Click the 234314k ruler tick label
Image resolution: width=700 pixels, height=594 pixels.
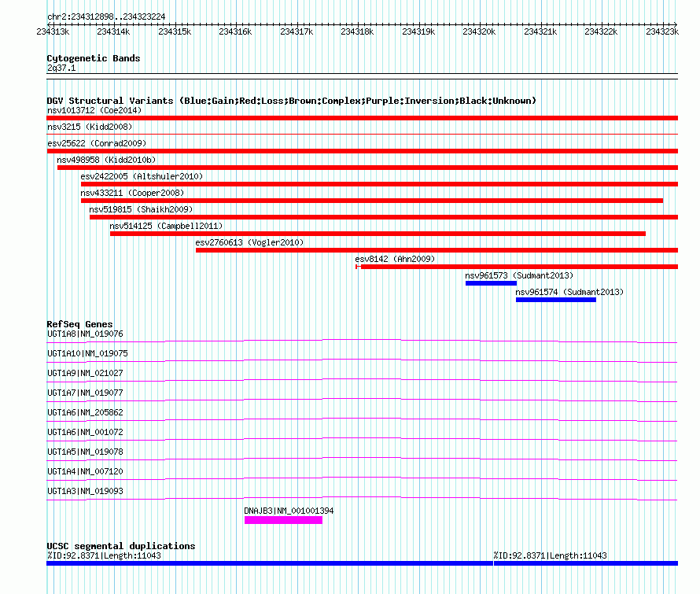click(x=113, y=31)
